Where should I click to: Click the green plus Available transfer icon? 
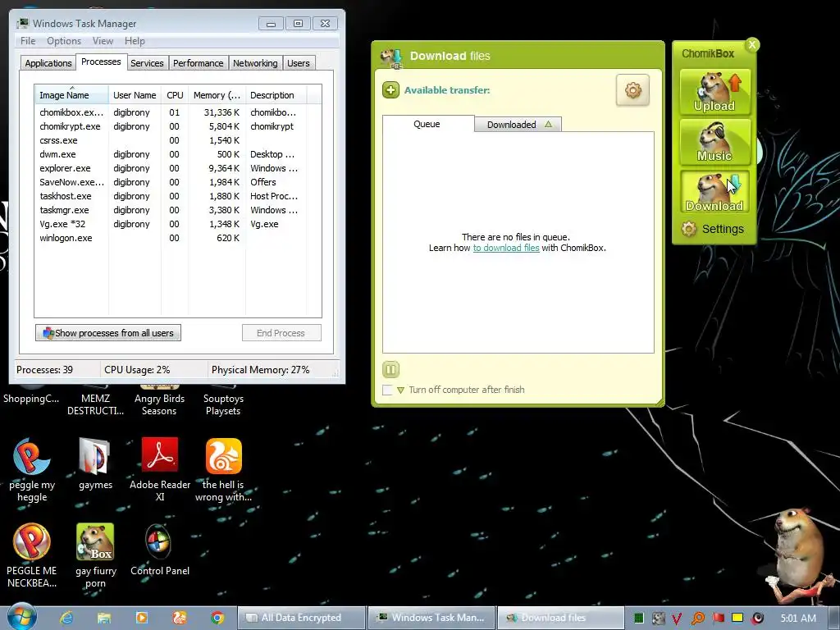click(x=390, y=90)
